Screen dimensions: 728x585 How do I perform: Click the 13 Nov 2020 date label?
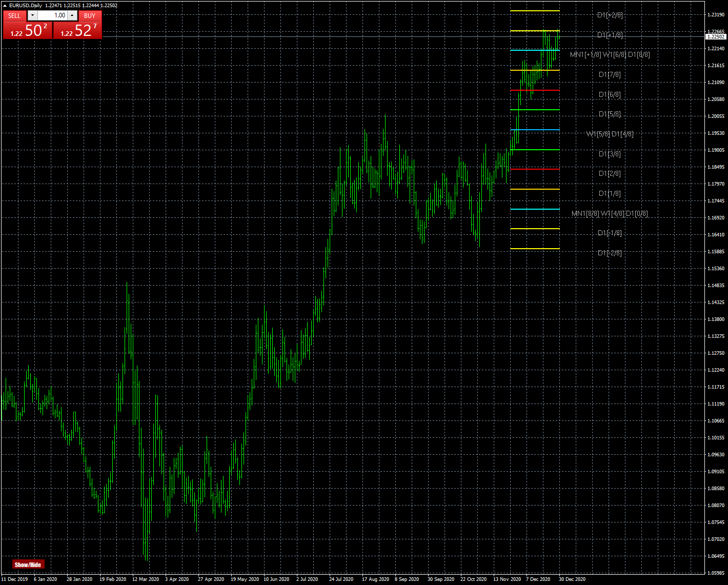(x=507, y=579)
